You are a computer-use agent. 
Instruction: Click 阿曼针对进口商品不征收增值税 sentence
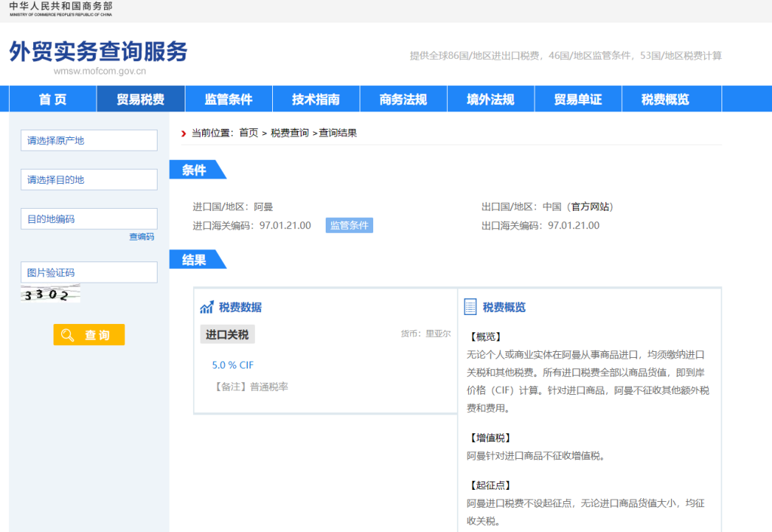click(x=536, y=456)
